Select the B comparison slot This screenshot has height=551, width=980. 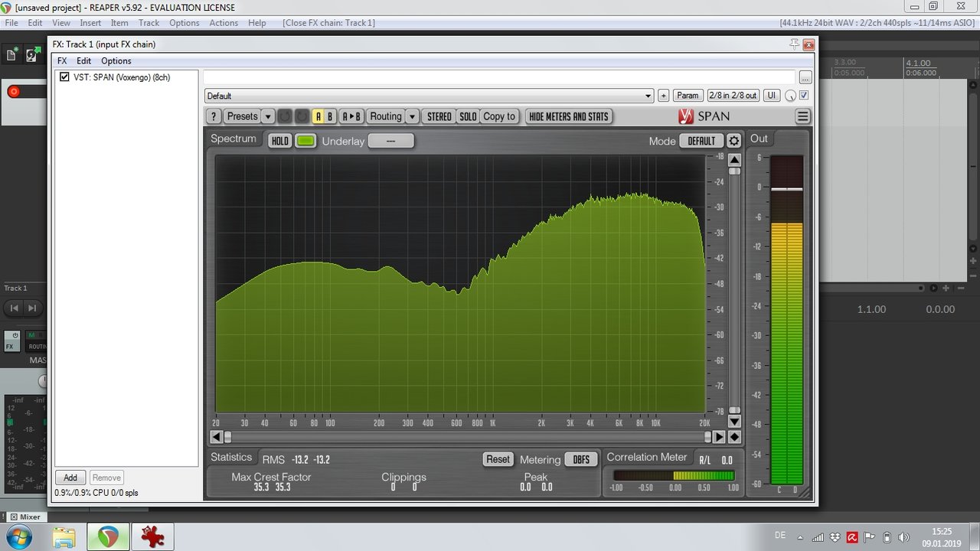(330, 116)
